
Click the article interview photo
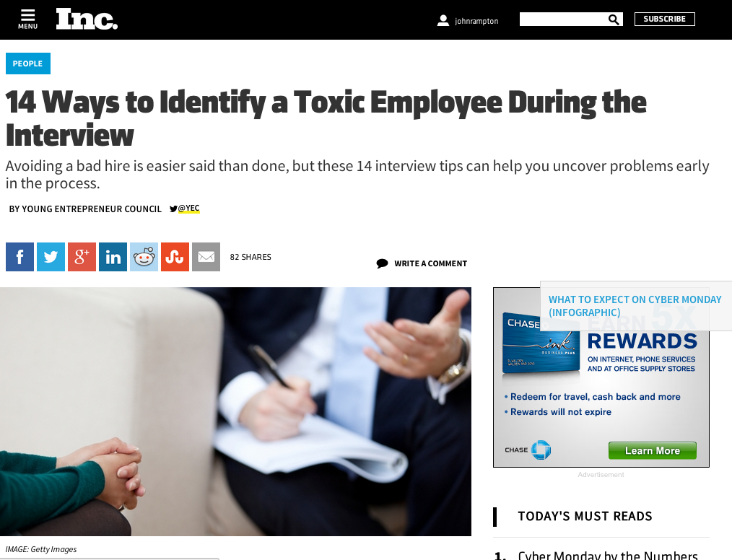pyautogui.click(x=236, y=411)
